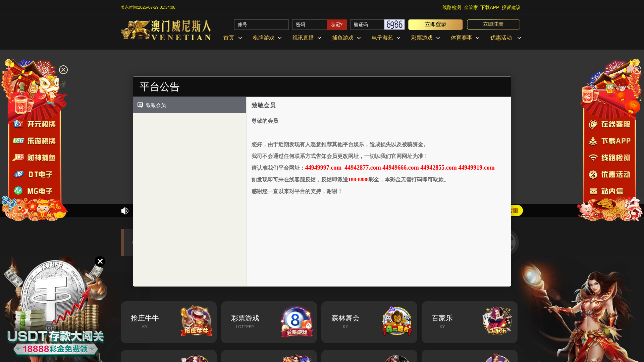Click the 44942855.com address
Screen dimensions: 644x362
438,168
